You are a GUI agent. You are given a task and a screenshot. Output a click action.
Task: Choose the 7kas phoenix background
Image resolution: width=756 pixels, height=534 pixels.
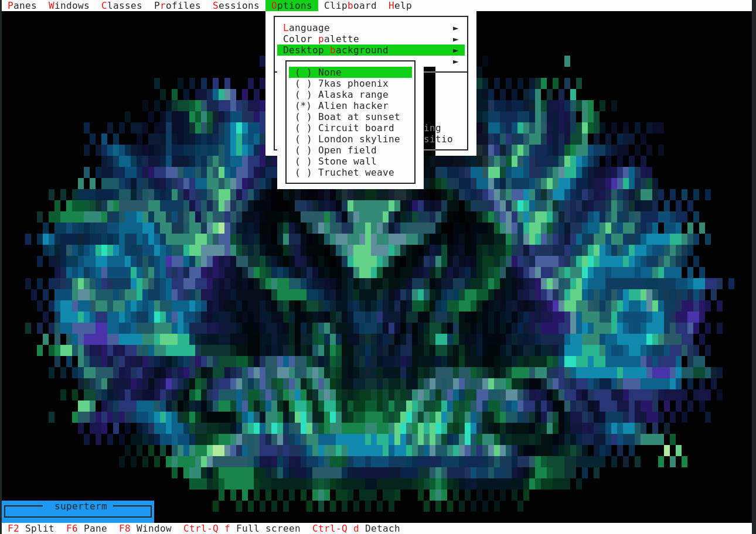[x=350, y=83]
